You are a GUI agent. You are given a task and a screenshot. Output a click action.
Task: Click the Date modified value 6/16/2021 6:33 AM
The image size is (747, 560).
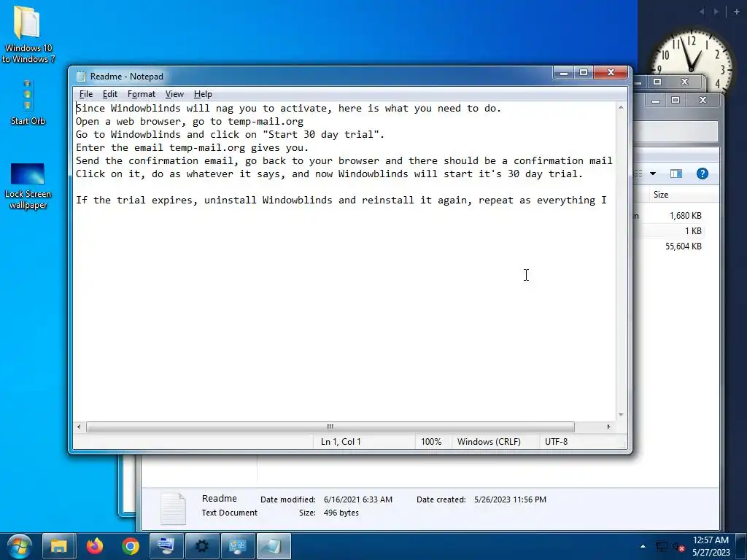point(357,499)
